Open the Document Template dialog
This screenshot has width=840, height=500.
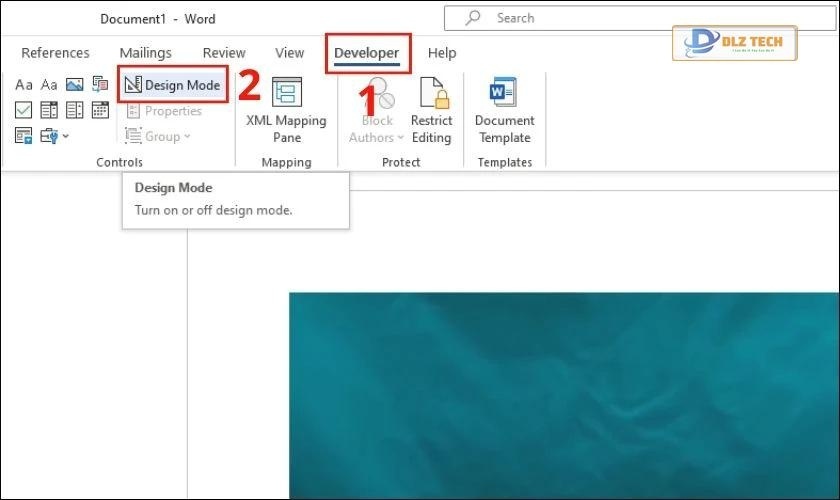[x=504, y=110]
